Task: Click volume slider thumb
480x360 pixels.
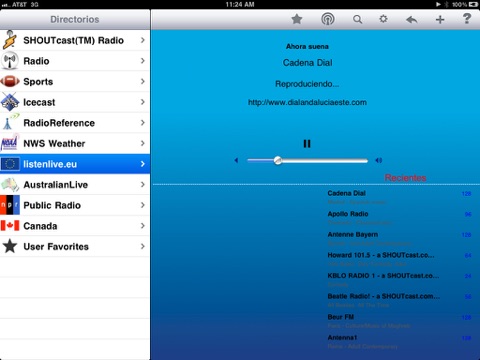Action: [278, 161]
